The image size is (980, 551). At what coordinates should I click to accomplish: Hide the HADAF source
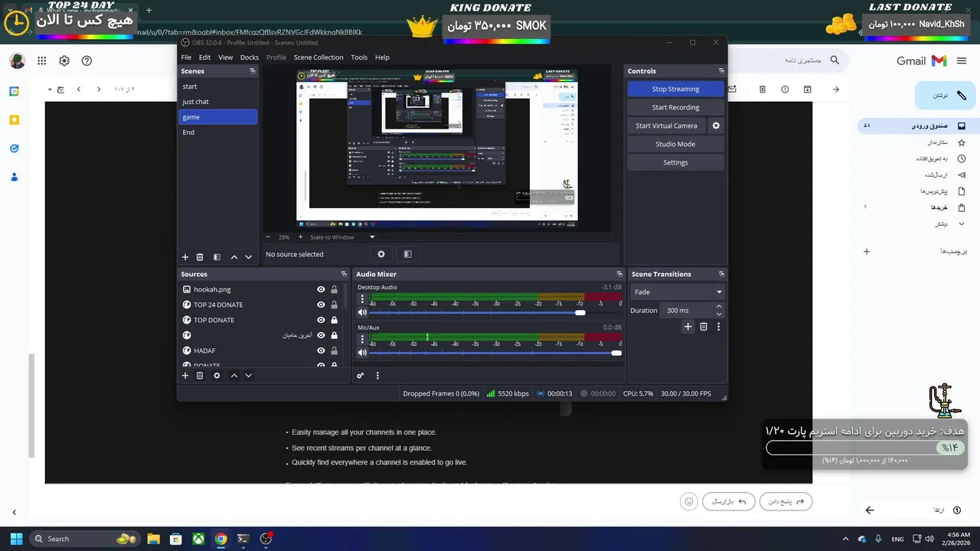[x=321, y=350]
